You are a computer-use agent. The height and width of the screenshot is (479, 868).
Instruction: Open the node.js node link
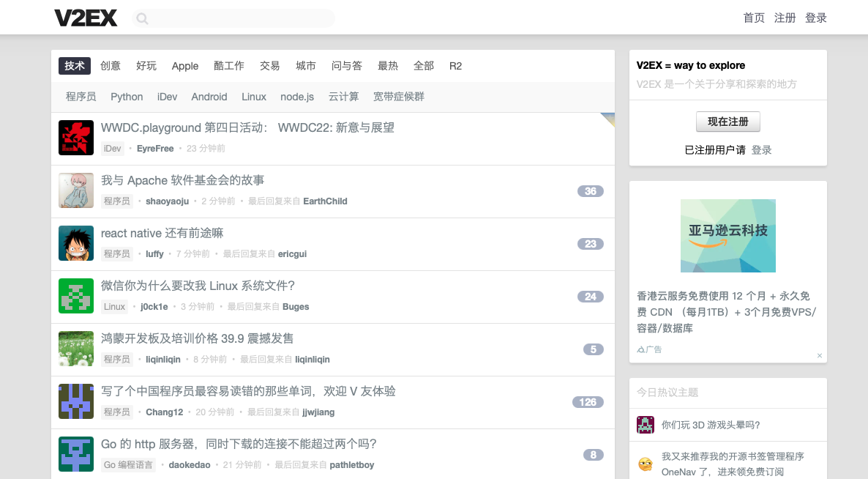coord(297,97)
